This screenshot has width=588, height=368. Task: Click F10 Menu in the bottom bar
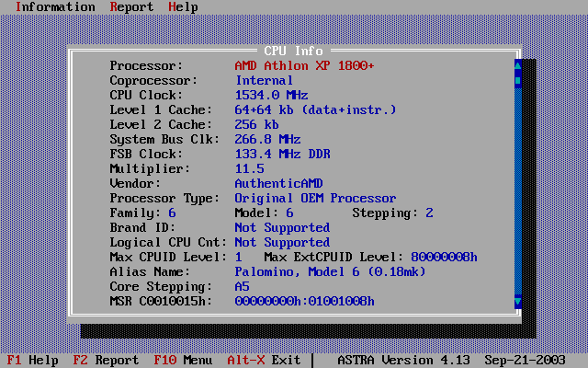click(183, 360)
